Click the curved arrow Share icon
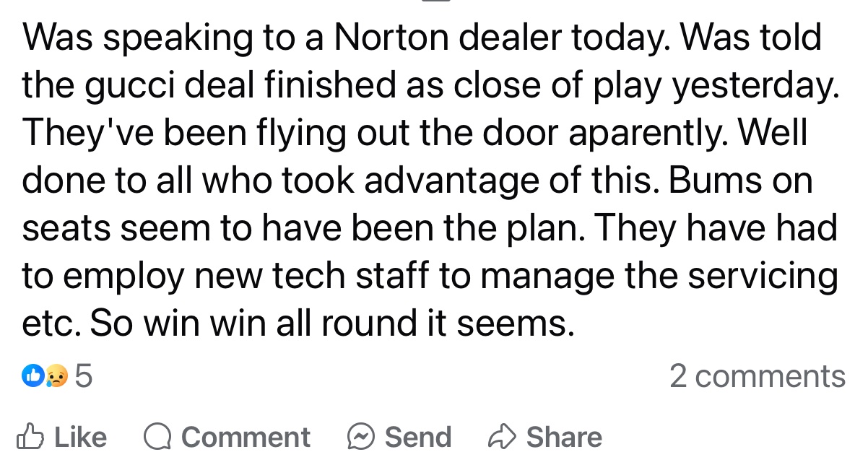 point(501,437)
